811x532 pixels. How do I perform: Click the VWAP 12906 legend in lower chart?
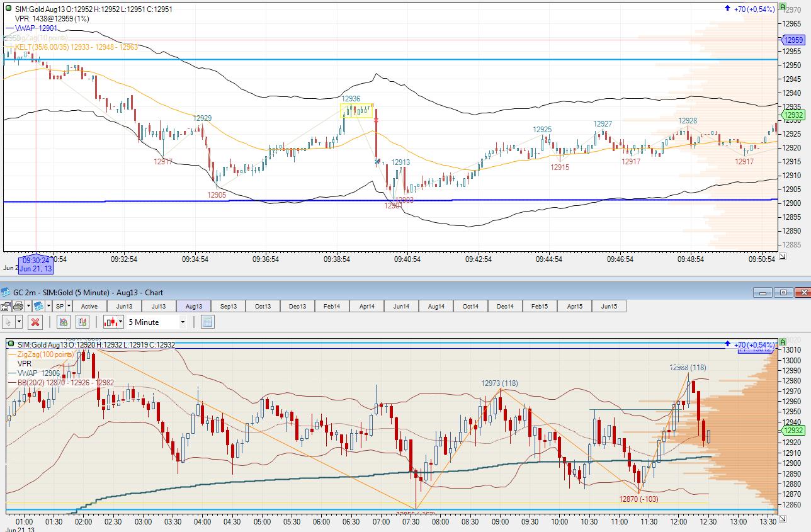click(35, 373)
